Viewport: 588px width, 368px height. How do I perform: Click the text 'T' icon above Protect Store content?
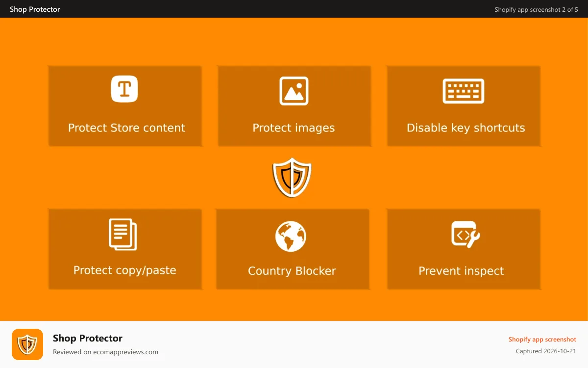pos(124,89)
